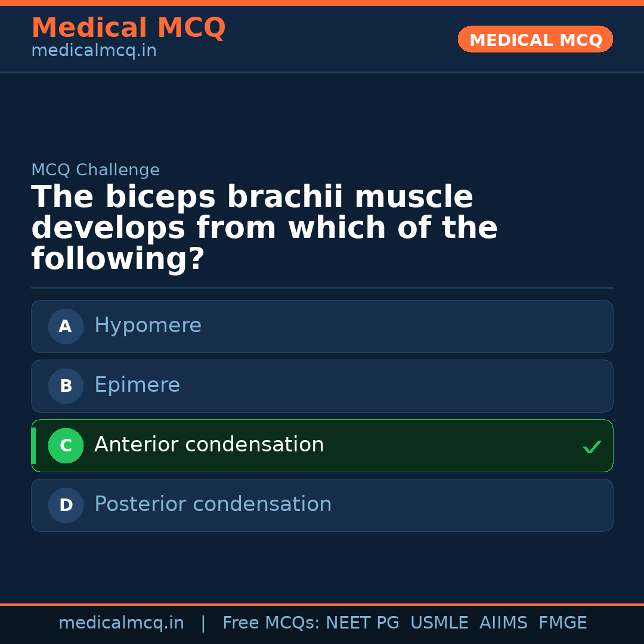Click the letter D circle badge
Screen dimensions: 644x644
pyautogui.click(x=66, y=505)
